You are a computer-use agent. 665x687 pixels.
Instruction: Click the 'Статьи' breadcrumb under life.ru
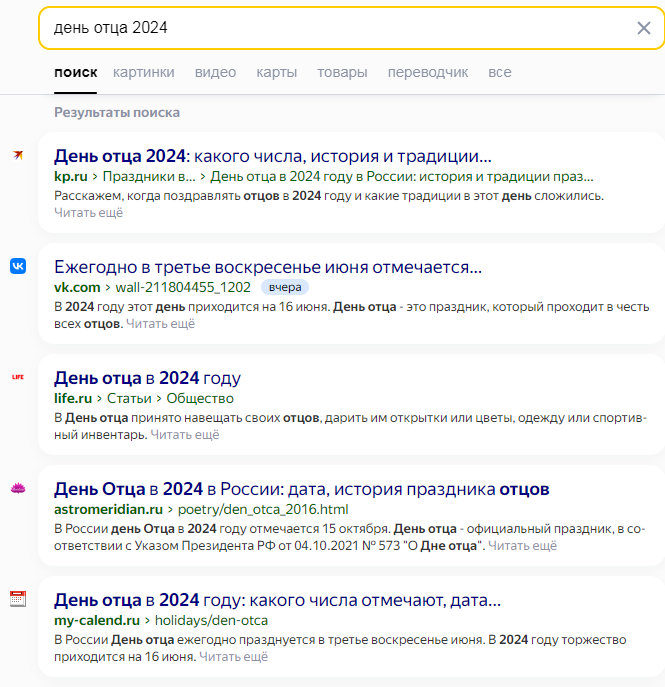click(x=129, y=398)
